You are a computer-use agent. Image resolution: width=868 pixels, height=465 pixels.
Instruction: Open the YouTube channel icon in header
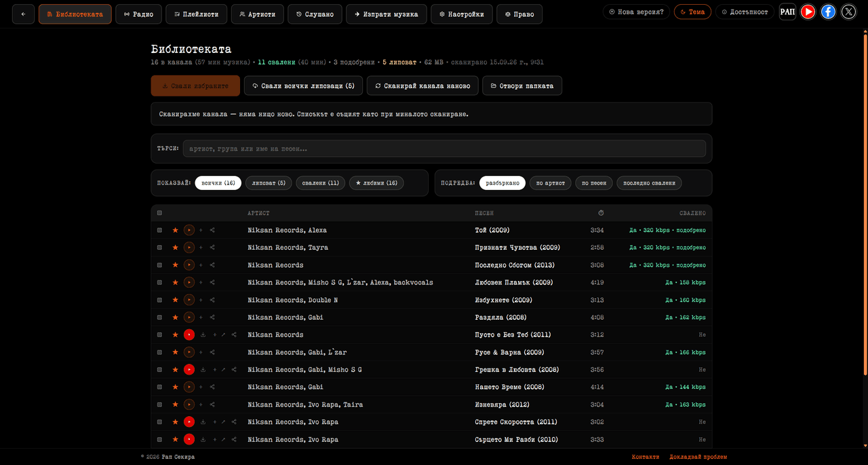[x=808, y=12]
